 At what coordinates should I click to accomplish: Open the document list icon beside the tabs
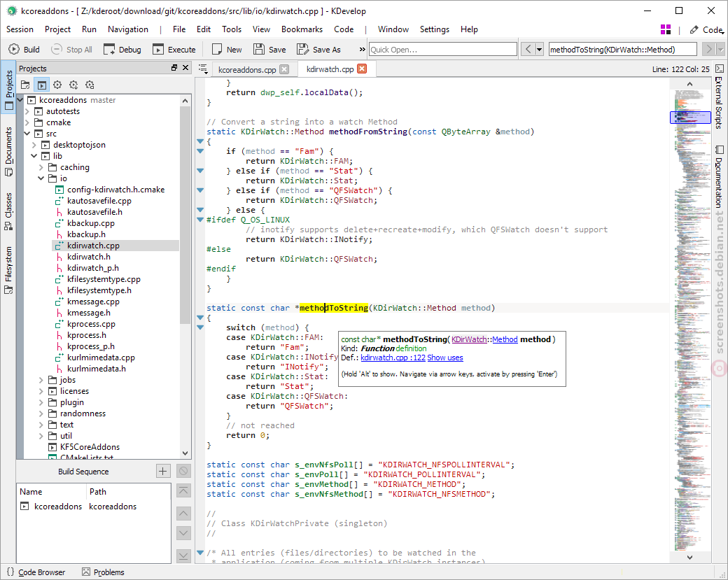coord(203,69)
